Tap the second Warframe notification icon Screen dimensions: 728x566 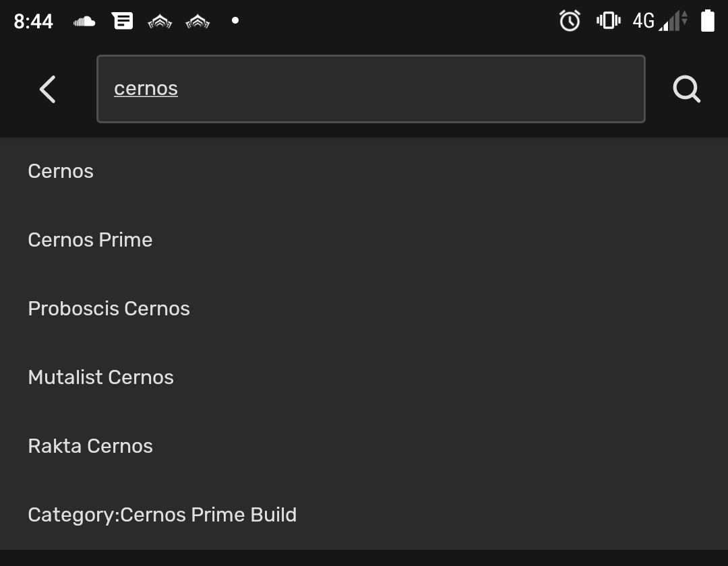(198, 22)
